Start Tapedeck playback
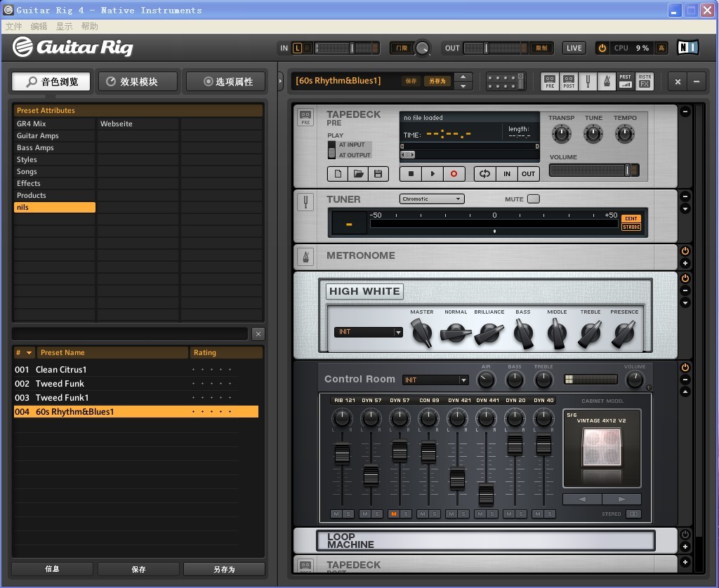The width and height of the screenshot is (719, 588). pyautogui.click(x=433, y=174)
